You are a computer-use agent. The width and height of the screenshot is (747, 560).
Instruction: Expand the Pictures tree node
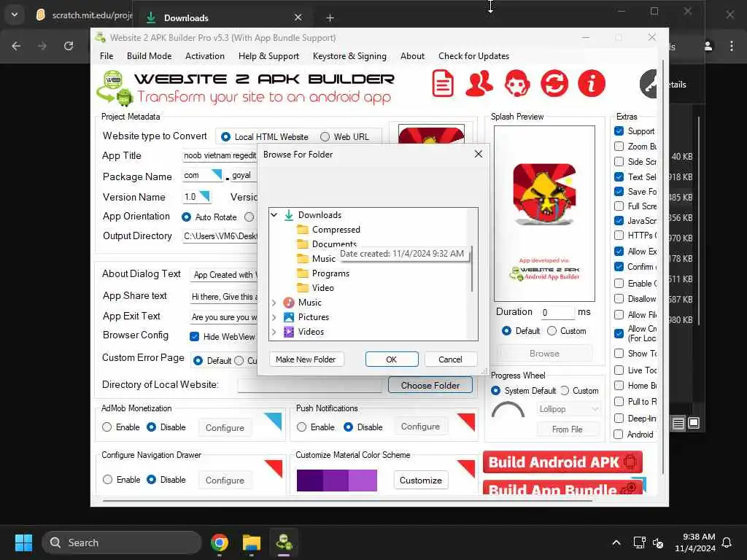tap(274, 317)
